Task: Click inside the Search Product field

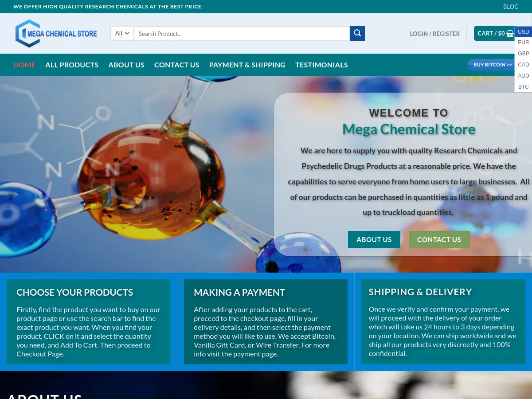Action: click(242, 33)
